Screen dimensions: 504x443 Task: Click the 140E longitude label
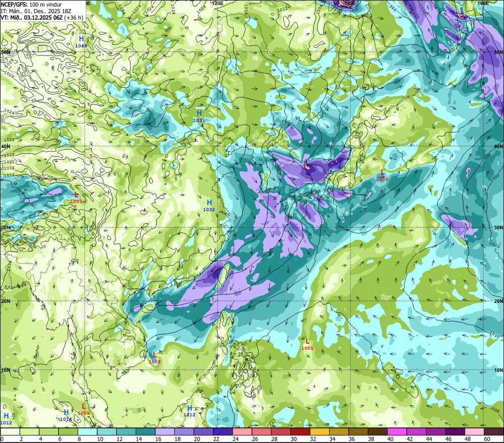click(350, 3)
